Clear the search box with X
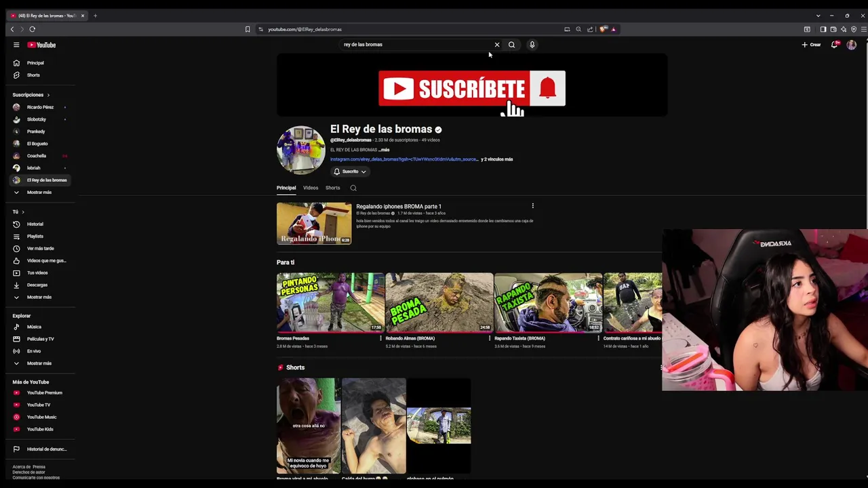 (x=497, y=45)
